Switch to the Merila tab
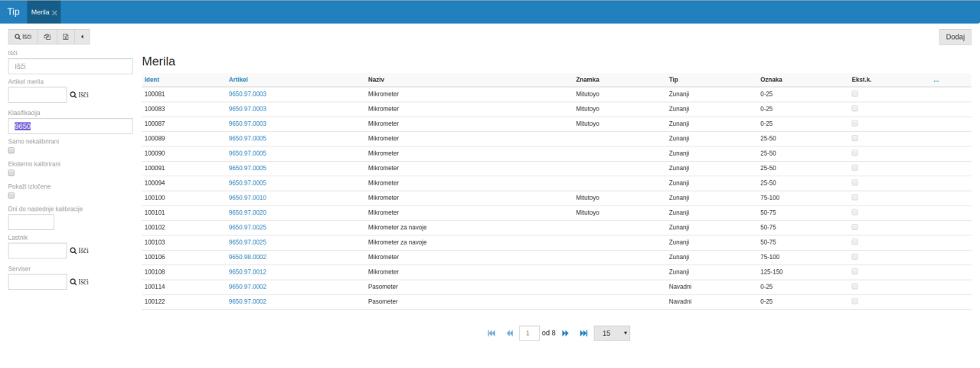 40,12
